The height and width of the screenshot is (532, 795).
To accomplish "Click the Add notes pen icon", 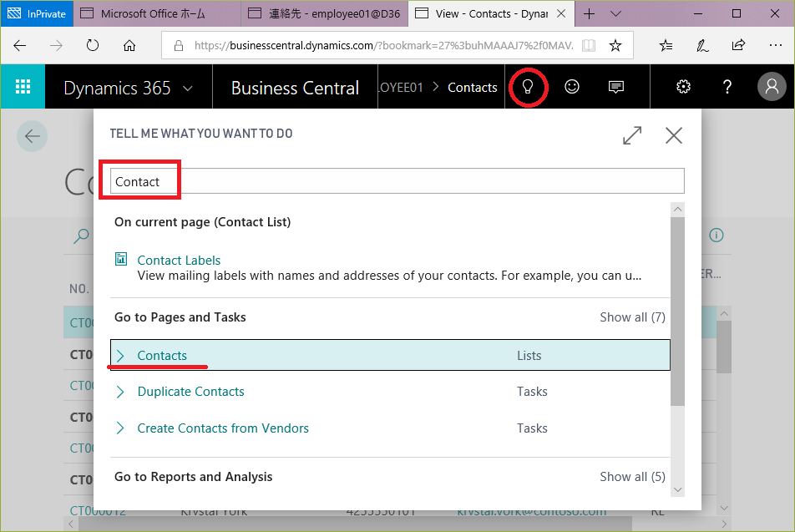I will tap(702, 46).
